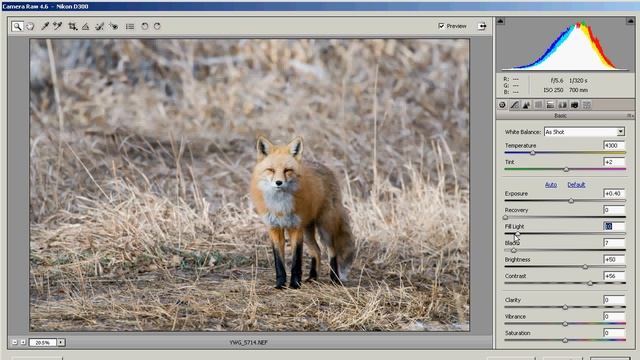Click the Vibrance slider handle

pyautogui.click(x=565, y=324)
